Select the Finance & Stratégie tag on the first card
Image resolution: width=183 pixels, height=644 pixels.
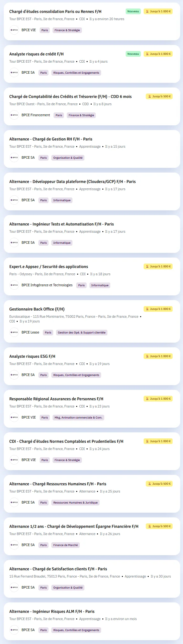pos(67,30)
